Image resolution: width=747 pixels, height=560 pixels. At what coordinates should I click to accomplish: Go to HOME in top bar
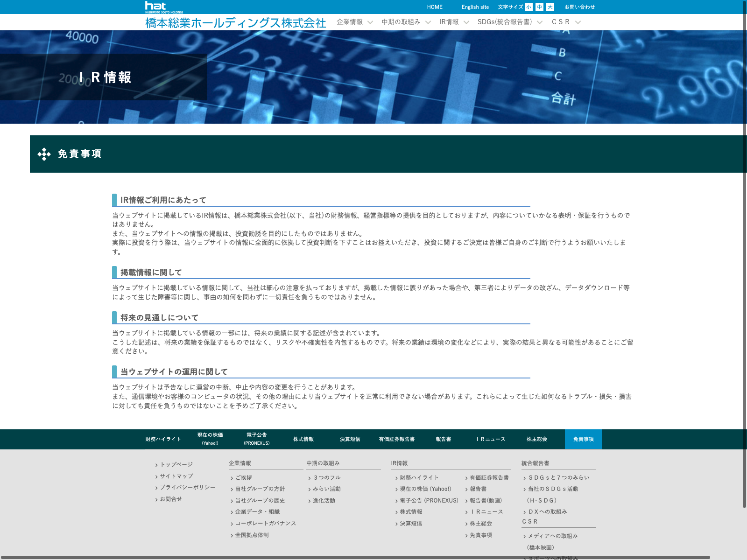pyautogui.click(x=434, y=7)
